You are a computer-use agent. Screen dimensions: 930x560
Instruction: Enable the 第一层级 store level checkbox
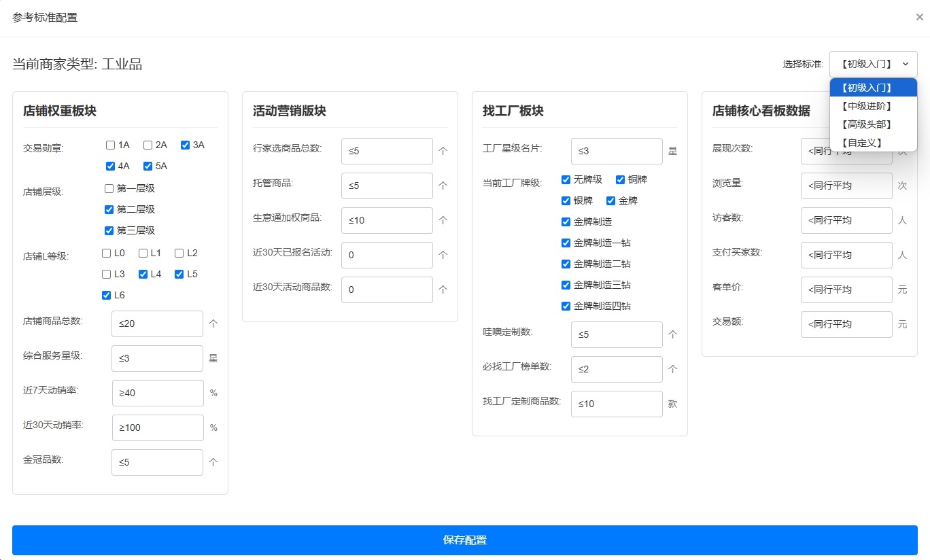109,188
